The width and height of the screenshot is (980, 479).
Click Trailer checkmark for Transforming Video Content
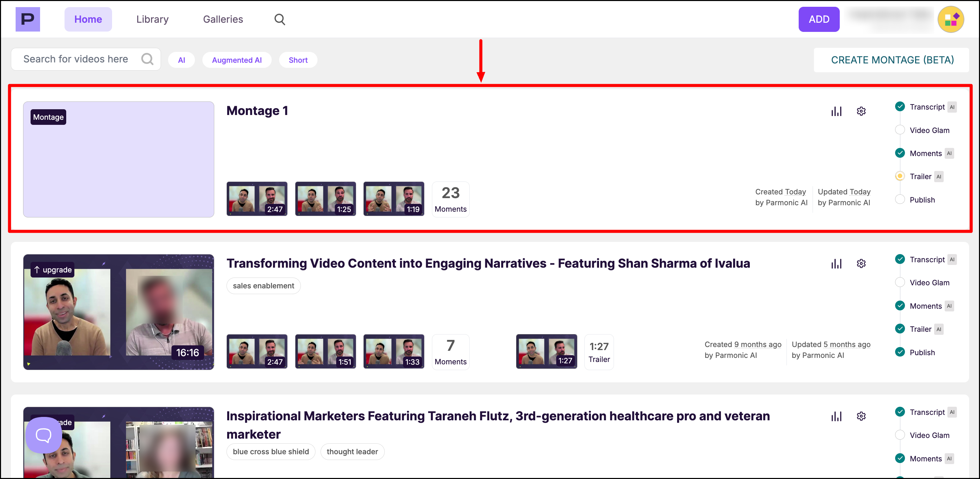pyautogui.click(x=900, y=329)
